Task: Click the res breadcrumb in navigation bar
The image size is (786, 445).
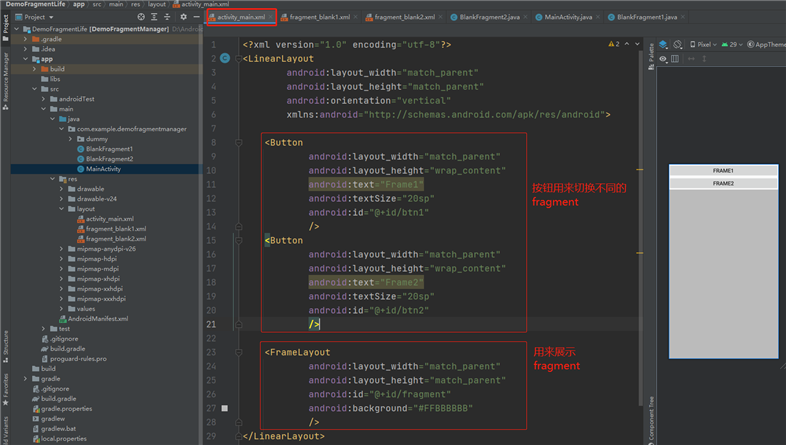Action: tap(135, 4)
